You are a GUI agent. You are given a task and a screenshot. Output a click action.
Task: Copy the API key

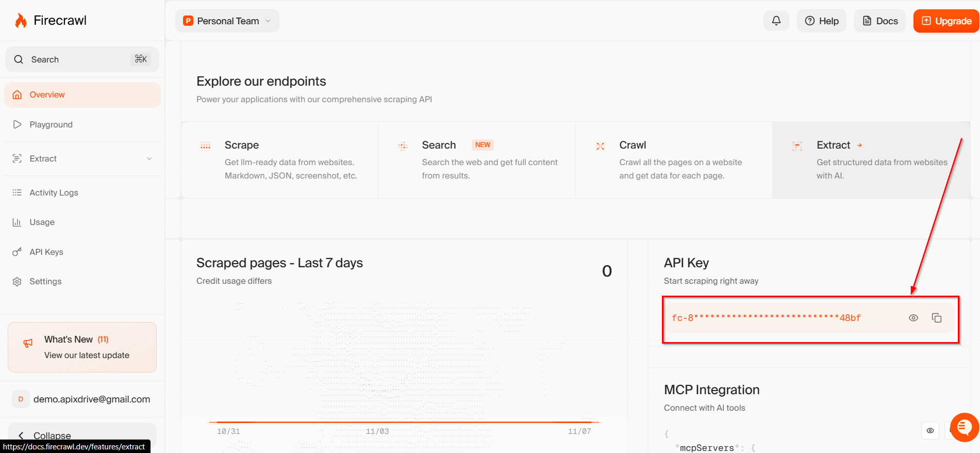[937, 318]
